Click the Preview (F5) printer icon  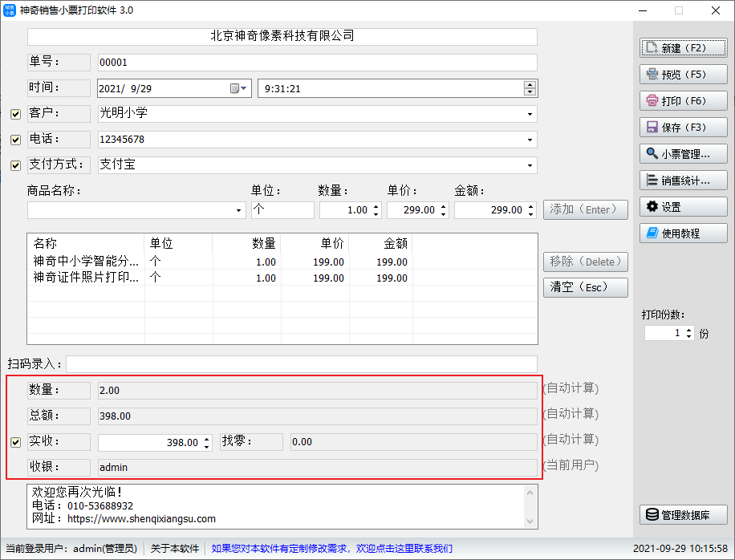(652, 74)
